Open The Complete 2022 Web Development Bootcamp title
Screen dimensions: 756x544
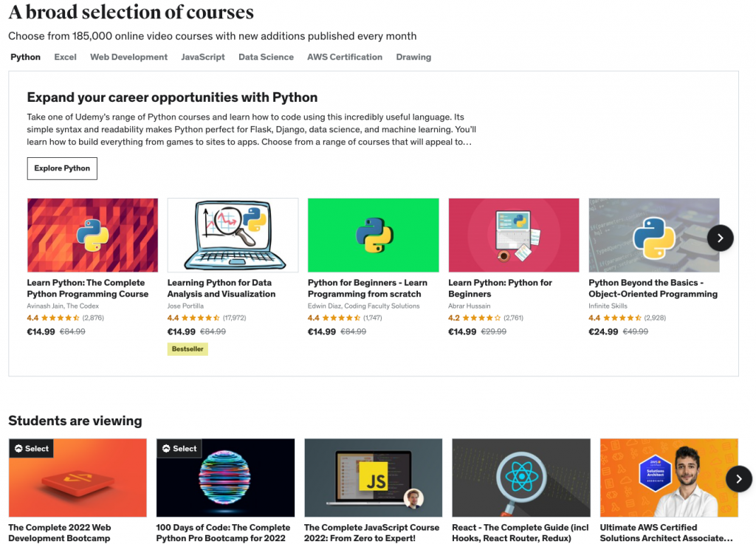point(59,533)
